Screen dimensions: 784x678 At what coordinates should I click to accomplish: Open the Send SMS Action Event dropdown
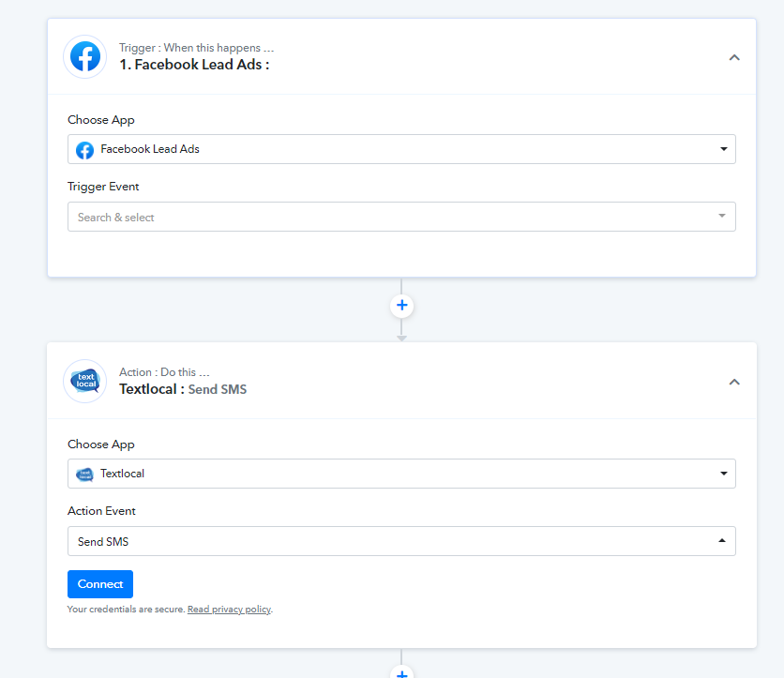pos(401,541)
